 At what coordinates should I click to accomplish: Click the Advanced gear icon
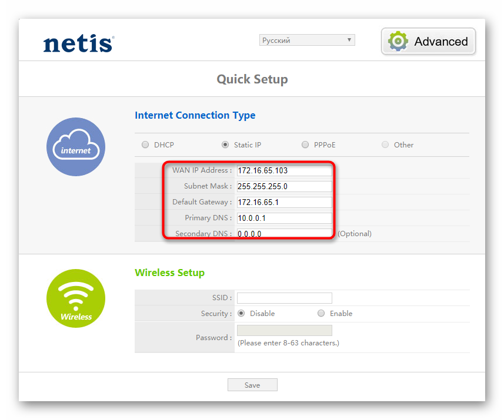point(398,41)
